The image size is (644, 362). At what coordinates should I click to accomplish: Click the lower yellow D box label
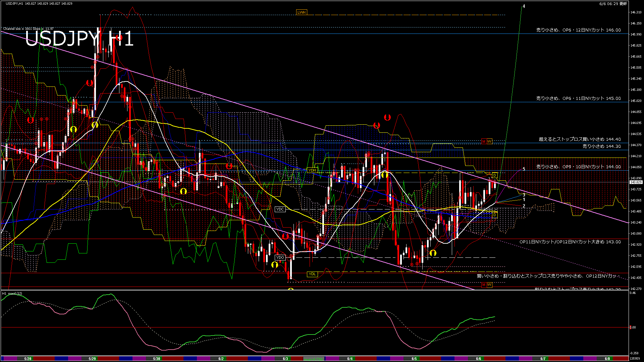coord(494,215)
